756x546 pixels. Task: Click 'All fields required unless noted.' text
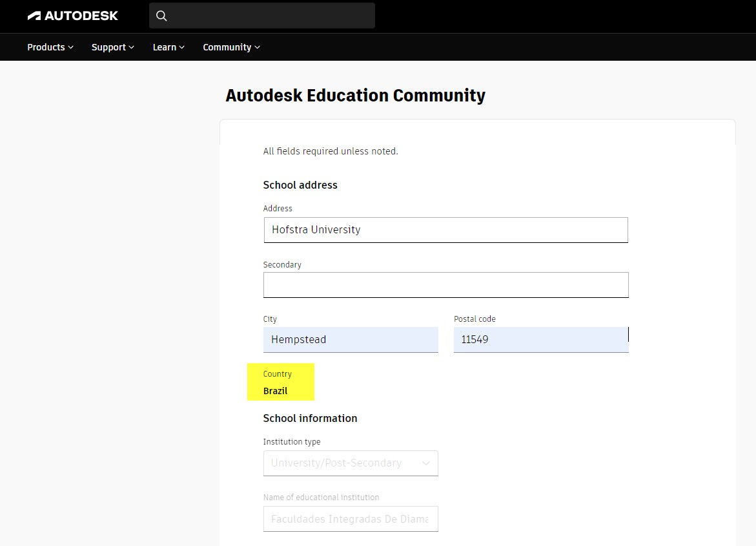pyautogui.click(x=331, y=151)
